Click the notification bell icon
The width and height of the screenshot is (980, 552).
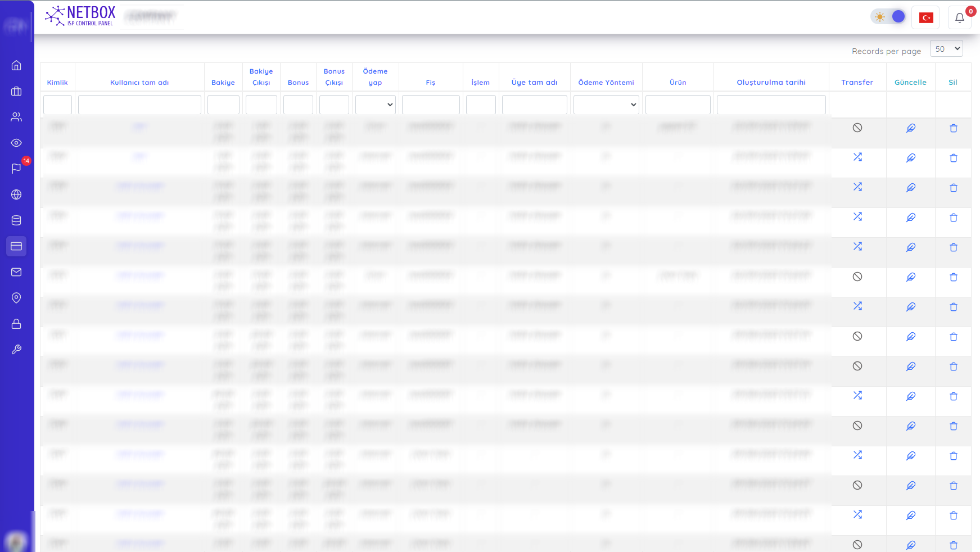[x=960, y=17]
